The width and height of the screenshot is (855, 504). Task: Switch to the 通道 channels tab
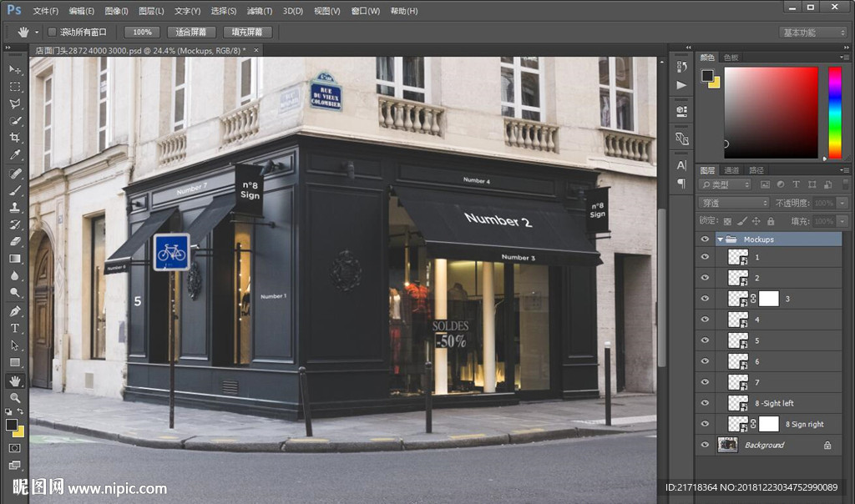[x=731, y=170]
